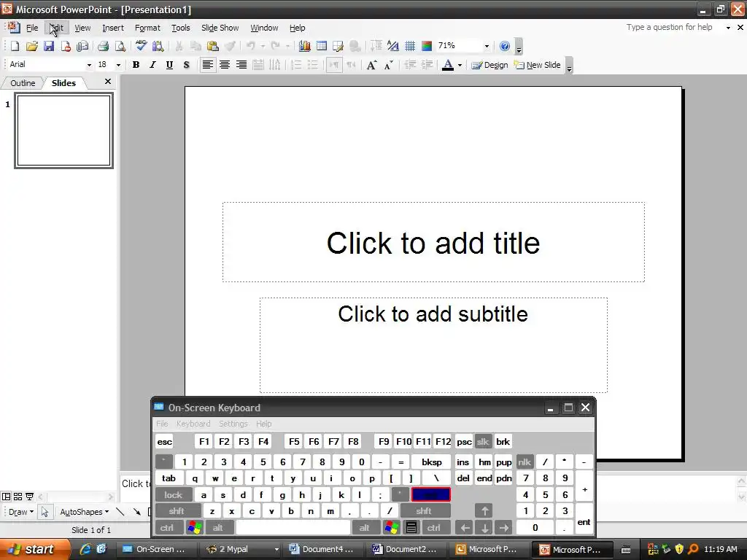Toggle text Shadow formatting
Screen dimensions: 747x560
point(186,65)
